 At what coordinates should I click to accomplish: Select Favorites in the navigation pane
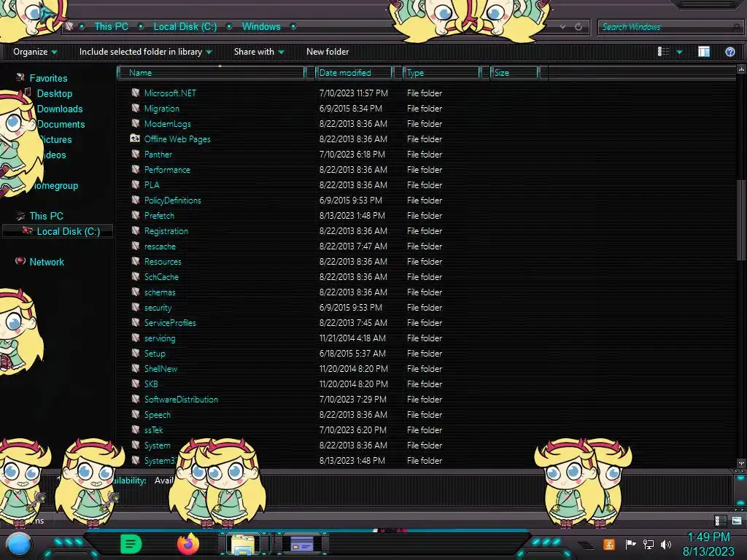pos(48,78)
